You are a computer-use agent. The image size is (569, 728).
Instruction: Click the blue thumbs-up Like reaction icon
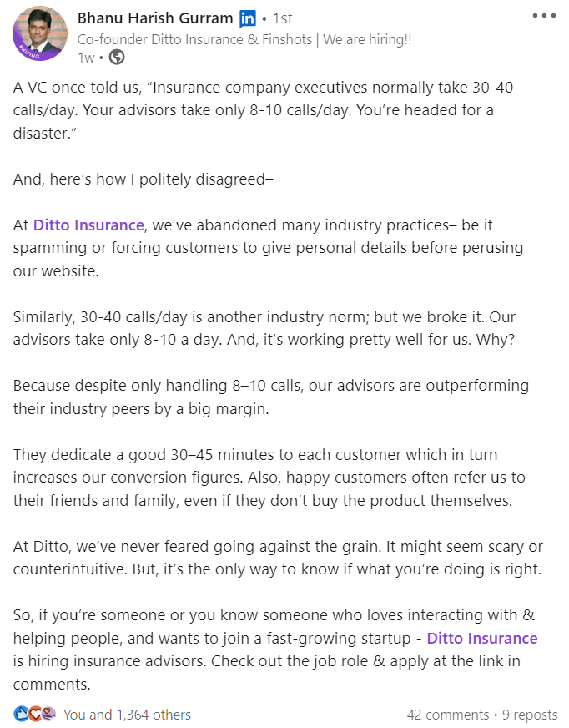[x=21, y=715]
